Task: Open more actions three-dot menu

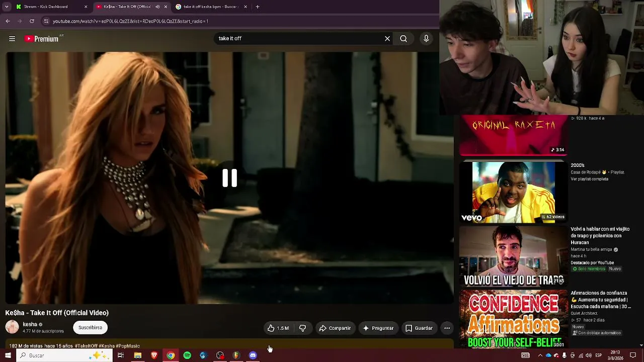Action: pos(447,328)
